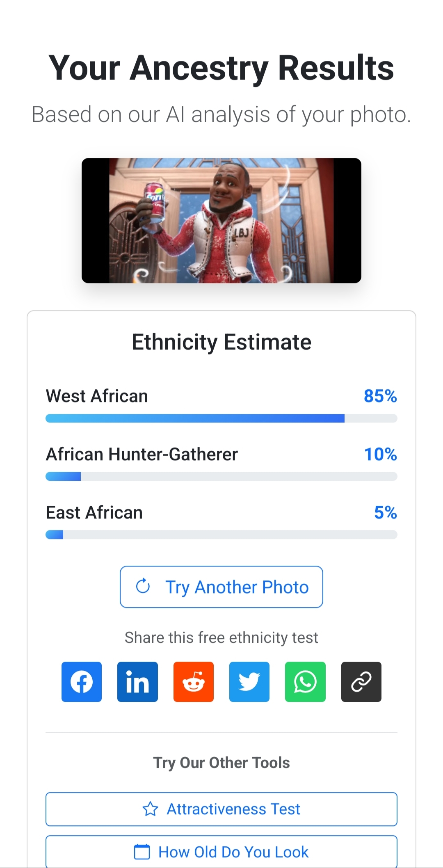Click the 85% West African value
The image size is (443, 868).
[x=380, y=396]
